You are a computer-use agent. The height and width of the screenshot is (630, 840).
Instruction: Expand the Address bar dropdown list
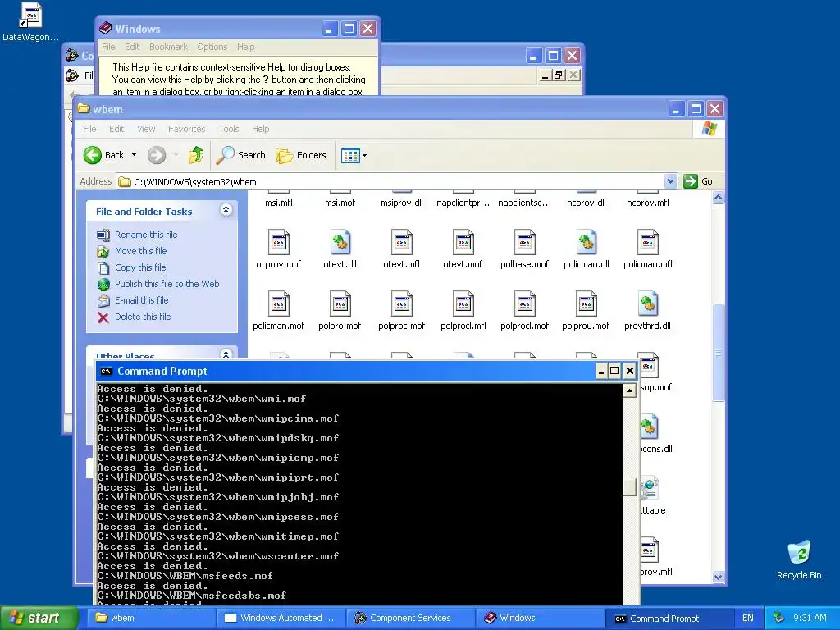pos(670,181)
